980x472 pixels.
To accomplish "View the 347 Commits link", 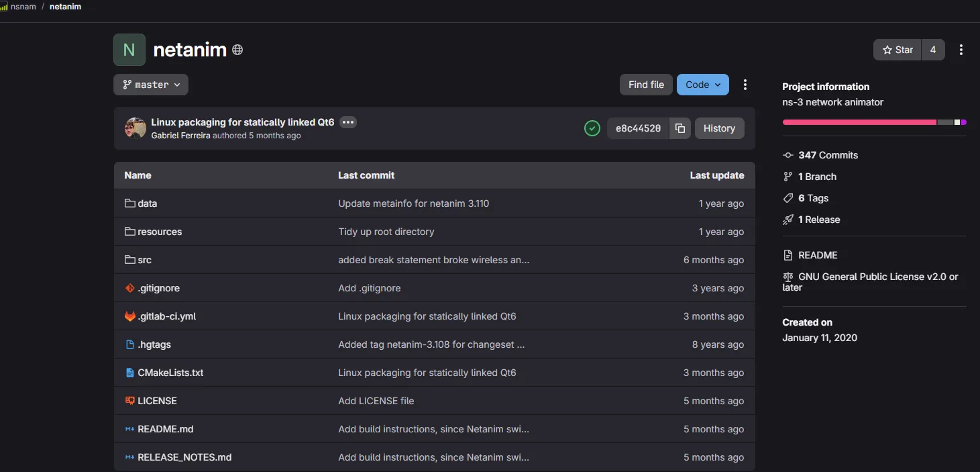I will (828, 155).
